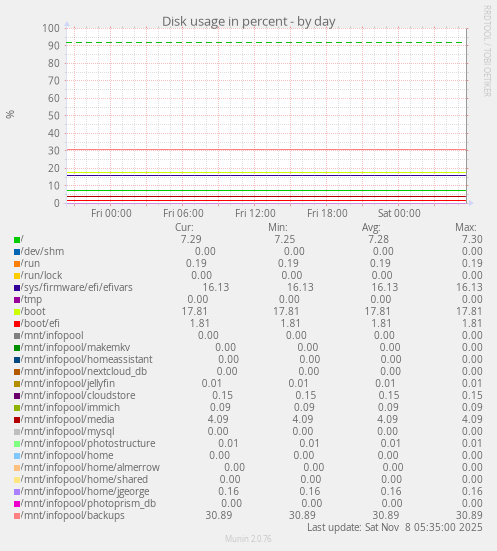Click the 'Max:' column header
Viewport: 497px width, 551px height.
[466, 227]
